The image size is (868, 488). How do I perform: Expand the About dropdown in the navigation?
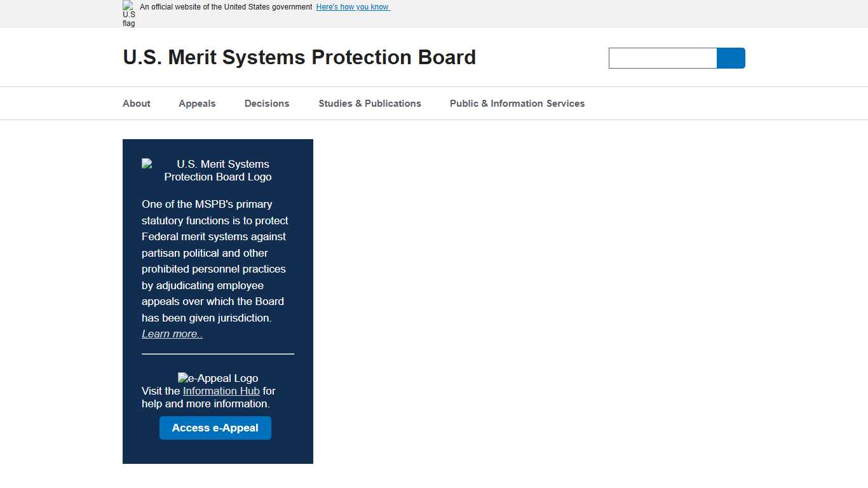[x=136, y=103]
